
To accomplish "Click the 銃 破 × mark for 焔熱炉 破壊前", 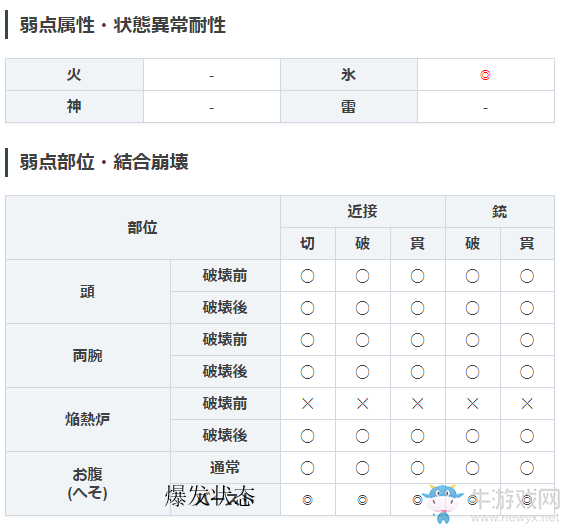I will coord(472,404).
